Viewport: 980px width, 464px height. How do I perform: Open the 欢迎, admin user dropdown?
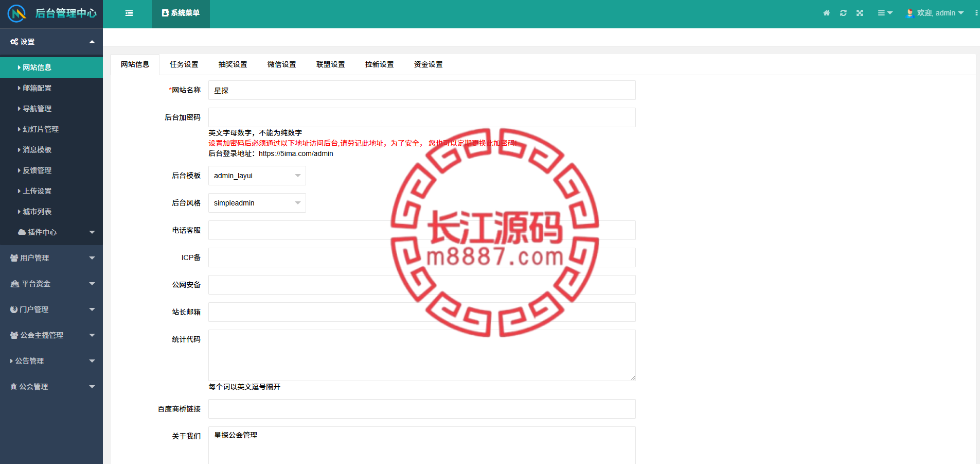935,13
